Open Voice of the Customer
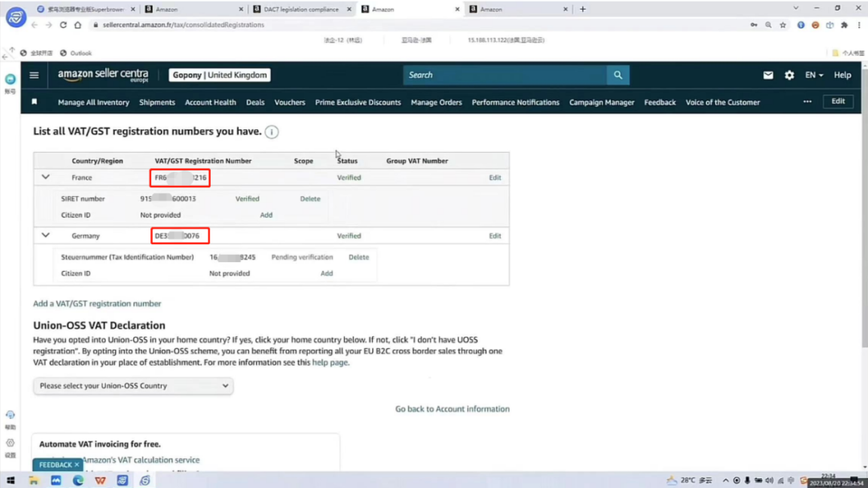 click(x=723, y=102)
